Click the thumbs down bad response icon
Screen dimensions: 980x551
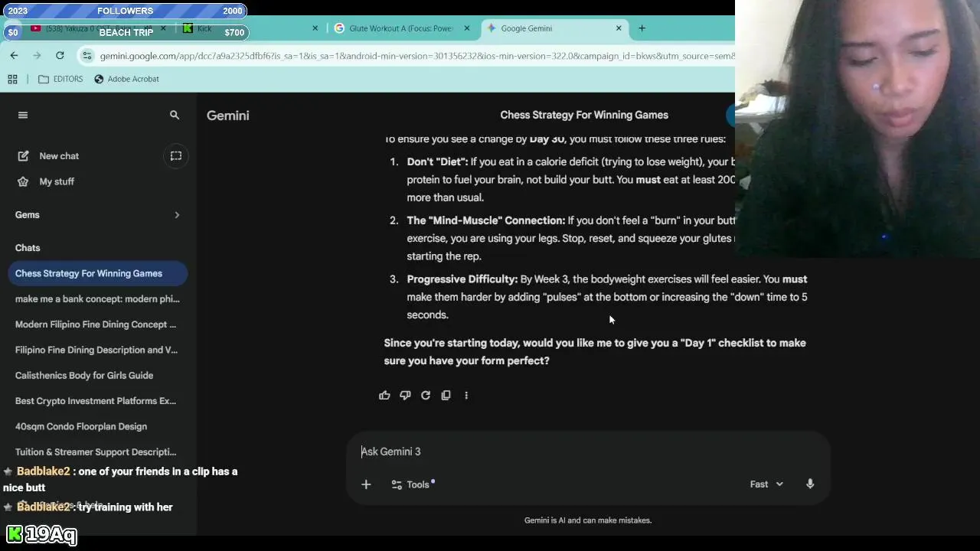click(405, 396)
